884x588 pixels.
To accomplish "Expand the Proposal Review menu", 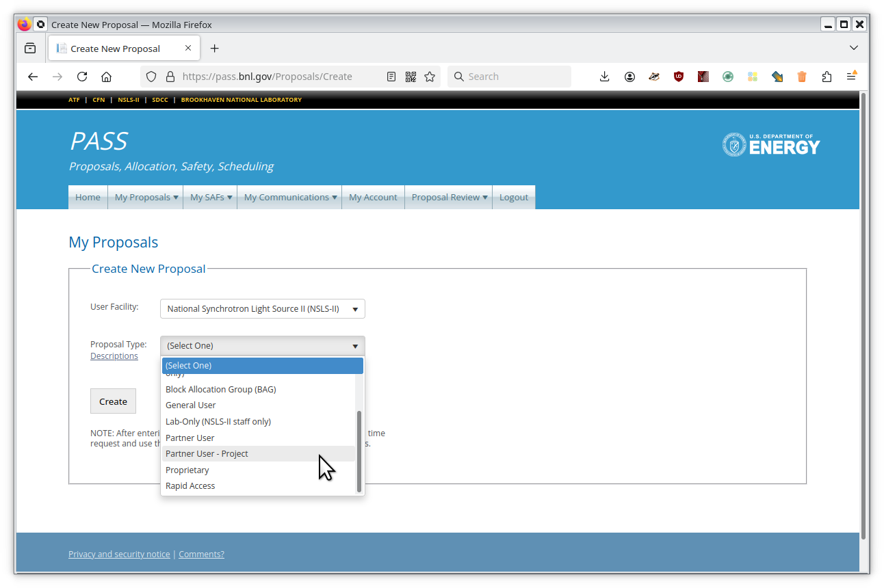I will (449, 197).
